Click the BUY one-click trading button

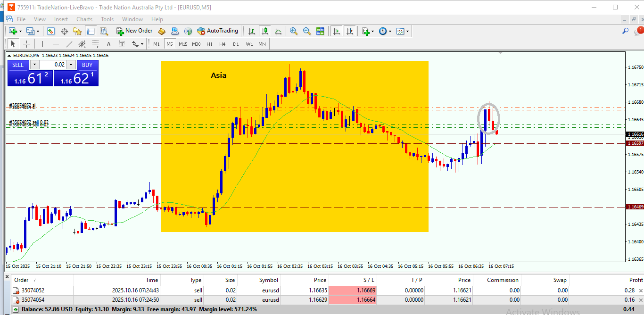[x=87, y=65]
